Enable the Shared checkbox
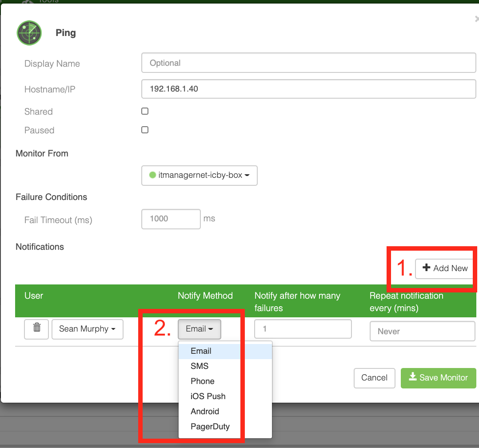 pyautogui.click(x=144, y=111)
